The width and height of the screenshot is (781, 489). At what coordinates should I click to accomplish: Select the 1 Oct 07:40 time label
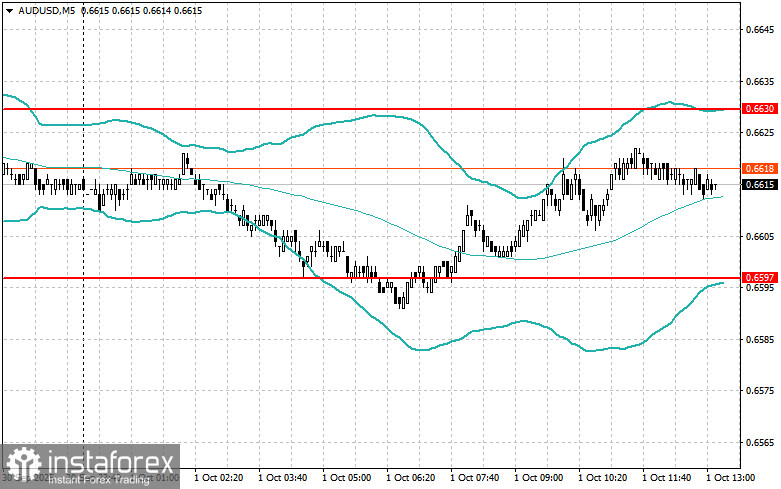(475, 478)
